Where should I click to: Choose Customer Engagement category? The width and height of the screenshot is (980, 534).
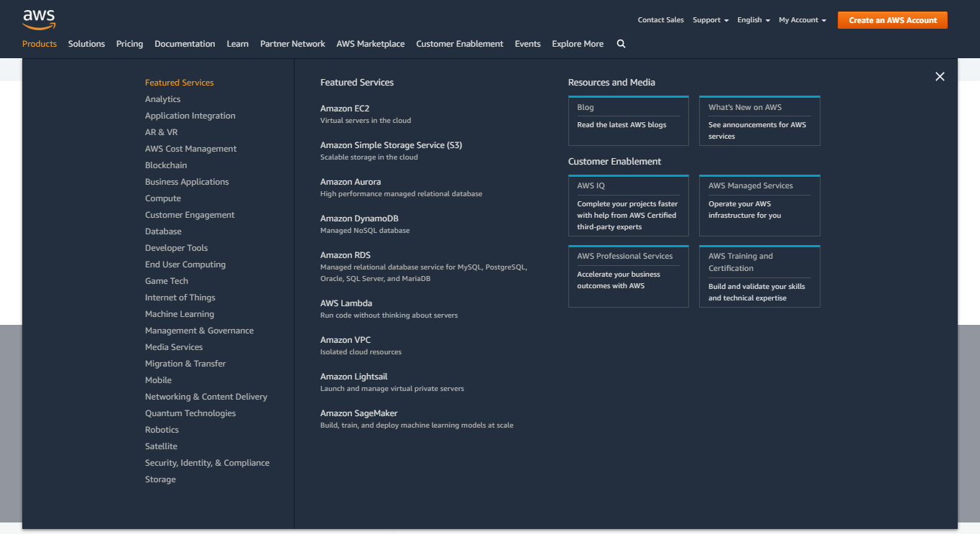tap(190, 215)
